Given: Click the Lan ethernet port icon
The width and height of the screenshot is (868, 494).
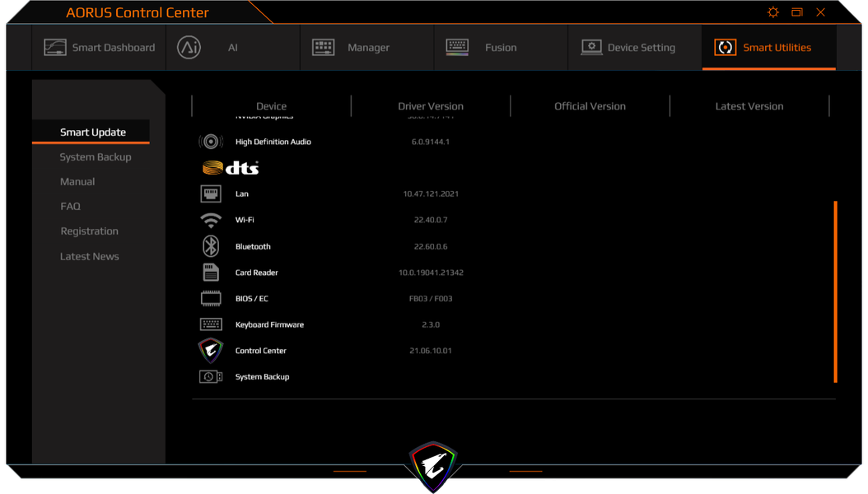Looking at the screenshot, I should click(210, 193).
